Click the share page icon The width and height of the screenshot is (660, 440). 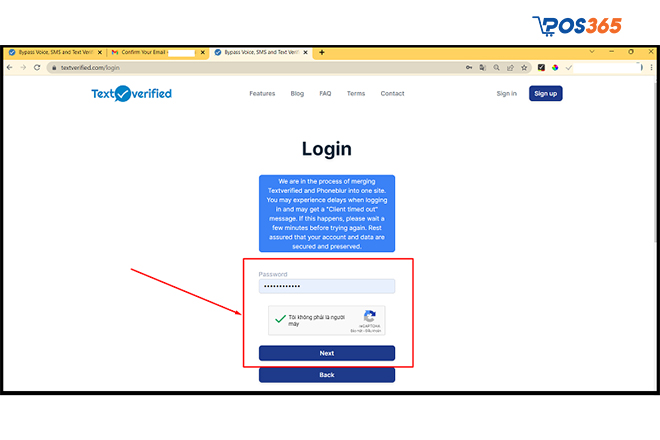[x=510, y=67]
